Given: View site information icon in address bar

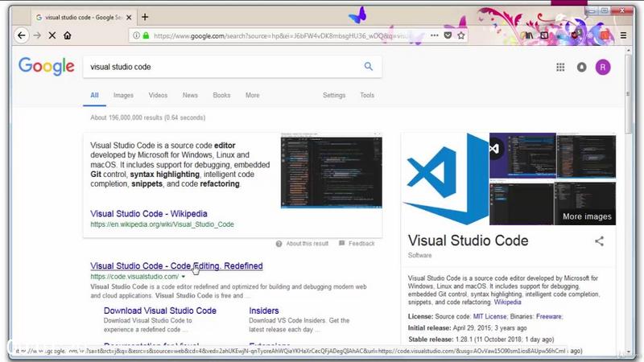Looking at the screenshot, I should 136,35.
